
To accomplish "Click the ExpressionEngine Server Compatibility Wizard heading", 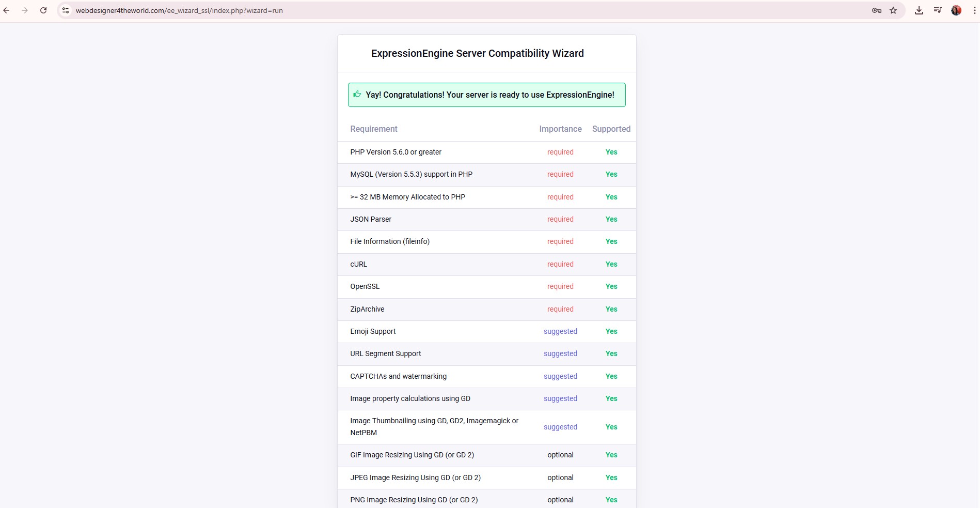I will click(478, 53).
